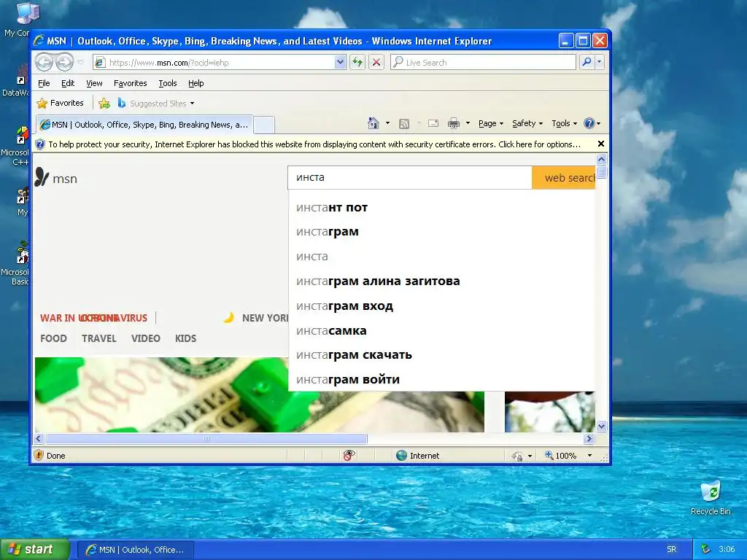Click the Print icon
747x560 pixels.
pyautogui.click(x=454, y=124)
